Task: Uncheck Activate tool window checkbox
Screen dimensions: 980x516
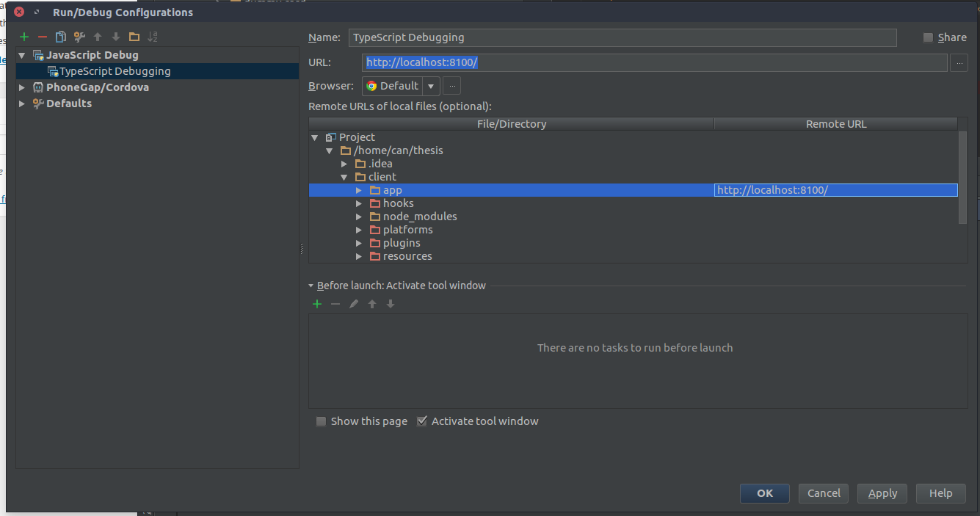Action: (x=421, y=421)
